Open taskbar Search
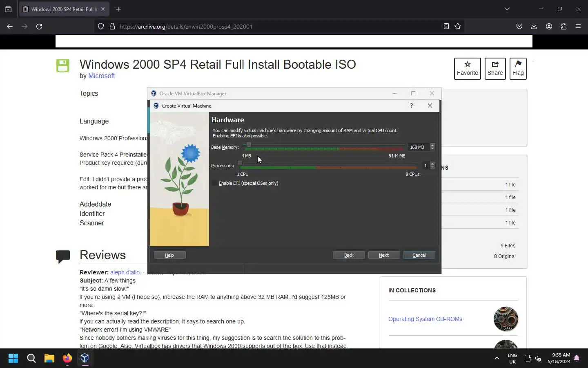This screenshot has height=368, width=588. click(x=31, y=359)
